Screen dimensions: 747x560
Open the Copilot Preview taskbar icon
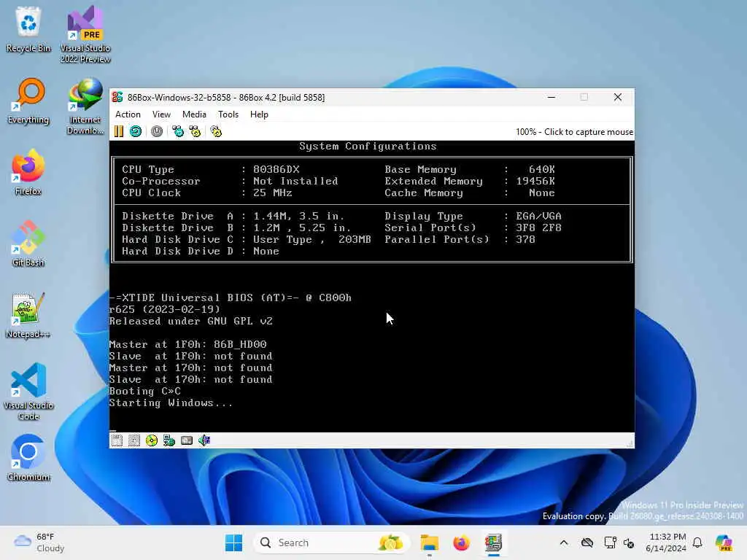tap(724, 542)
